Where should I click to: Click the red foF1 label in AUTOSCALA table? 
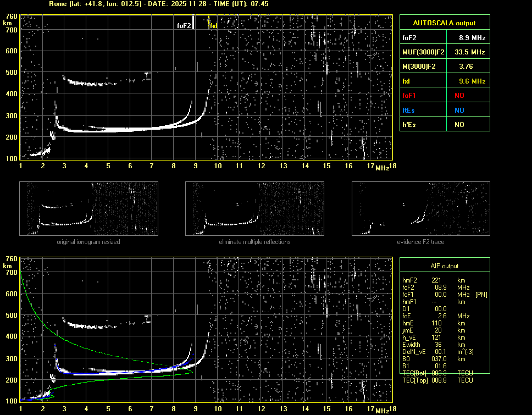pos(409,96)
